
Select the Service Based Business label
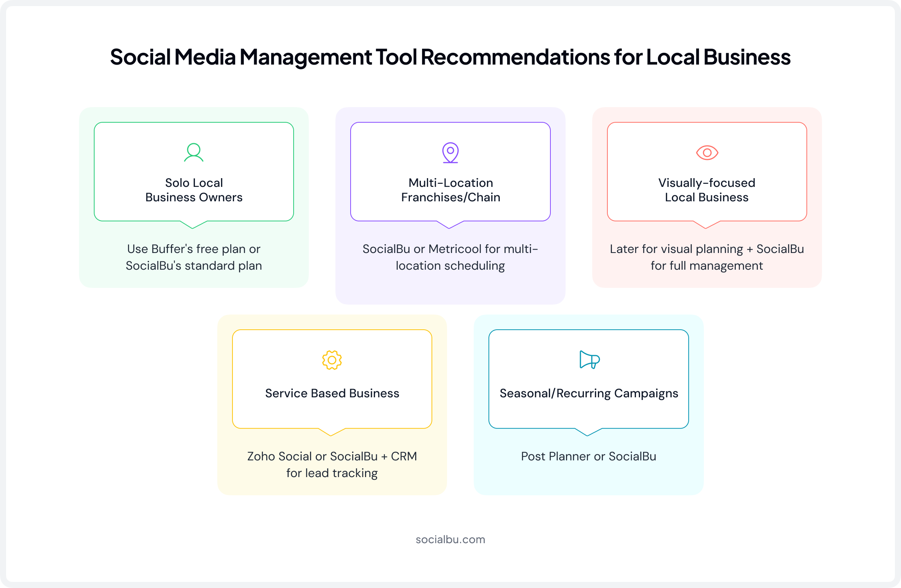332,393
